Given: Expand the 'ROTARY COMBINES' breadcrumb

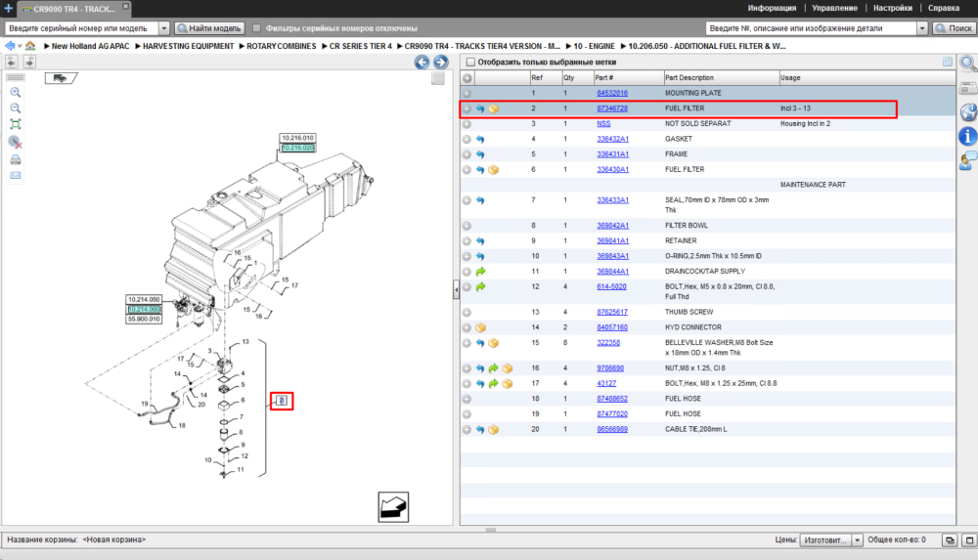Looking at the screenshot, I should 242,46.
